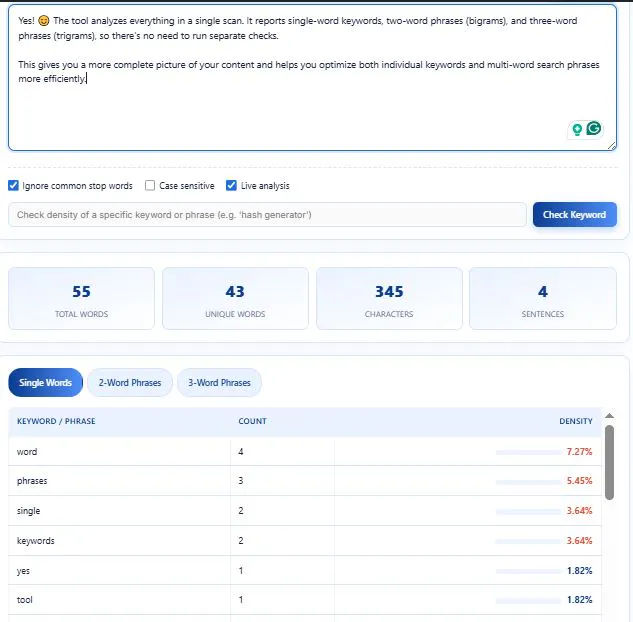633x622 pixels.
Task: Click the 'single' keyword row
Action: click(305, 511)
